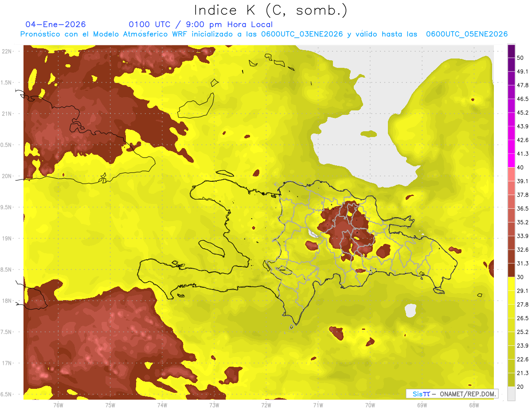Image resolution: width=532 pixels, height=411 pixels.
Task: Click the "41.3" color scale value
Action: coord(523,154)
